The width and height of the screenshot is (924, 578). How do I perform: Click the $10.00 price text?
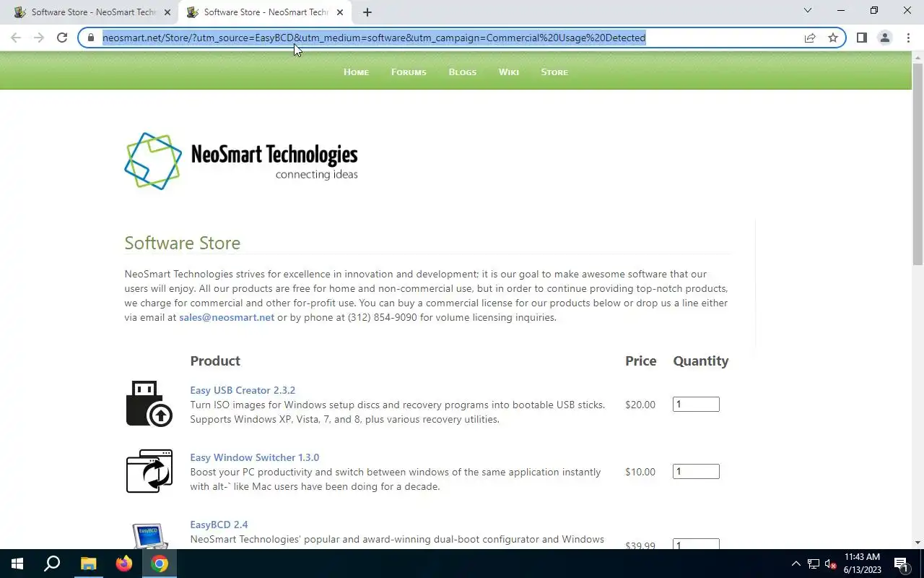click(x=640, y=472)
